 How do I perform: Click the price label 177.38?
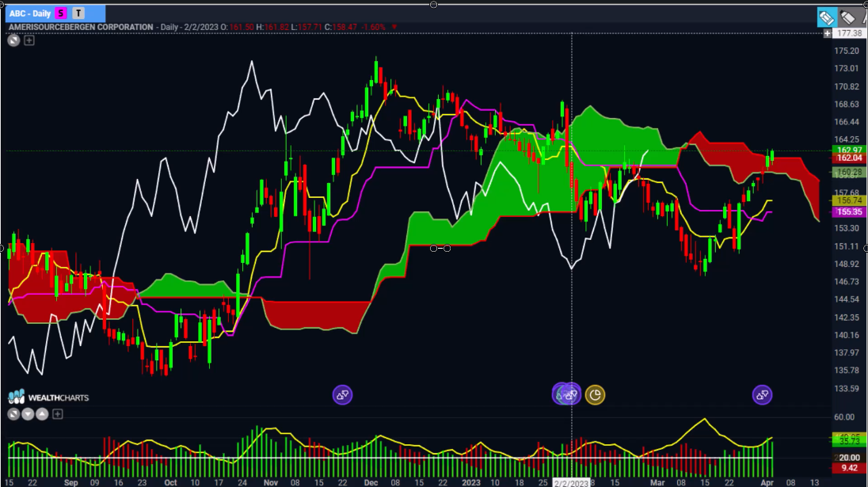click(x=849, y=33)
